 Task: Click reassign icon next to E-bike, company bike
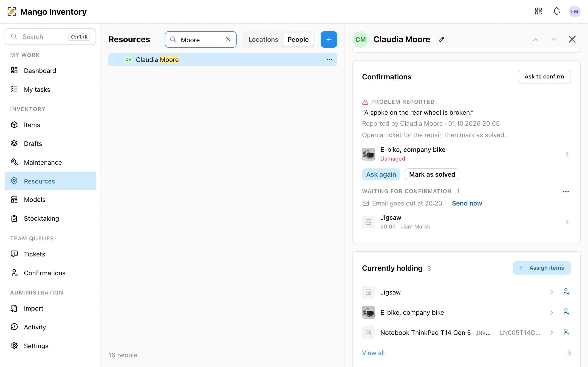click(566, 312)
